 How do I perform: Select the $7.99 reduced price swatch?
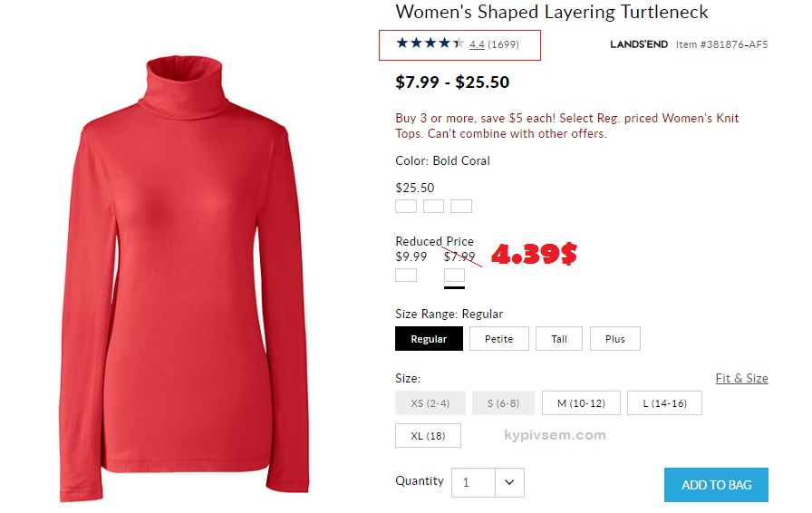point(454,276)
